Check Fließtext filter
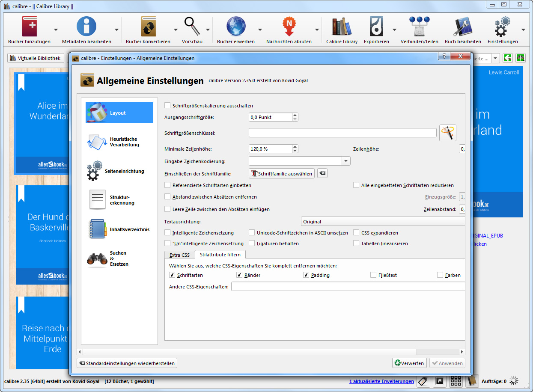 pos(373,275)
